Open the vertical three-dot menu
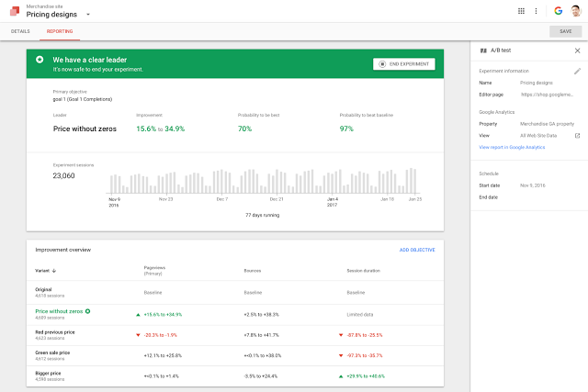 (537, 11)
